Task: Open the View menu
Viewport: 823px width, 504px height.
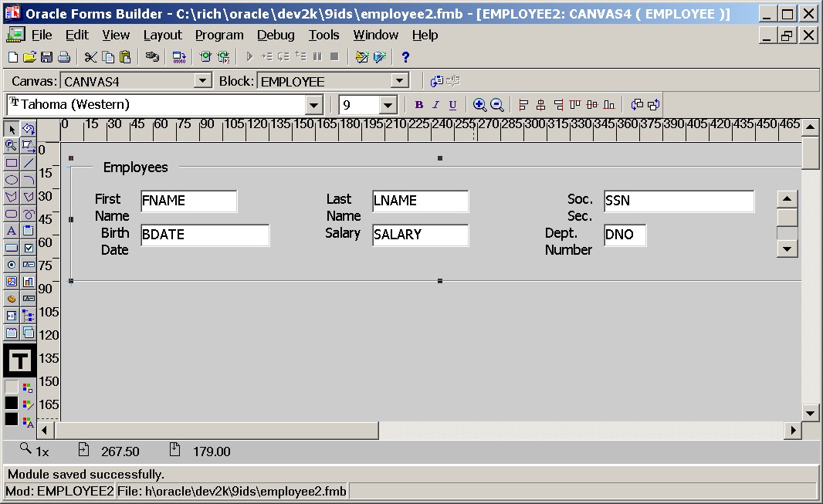Action: point(116,36)
